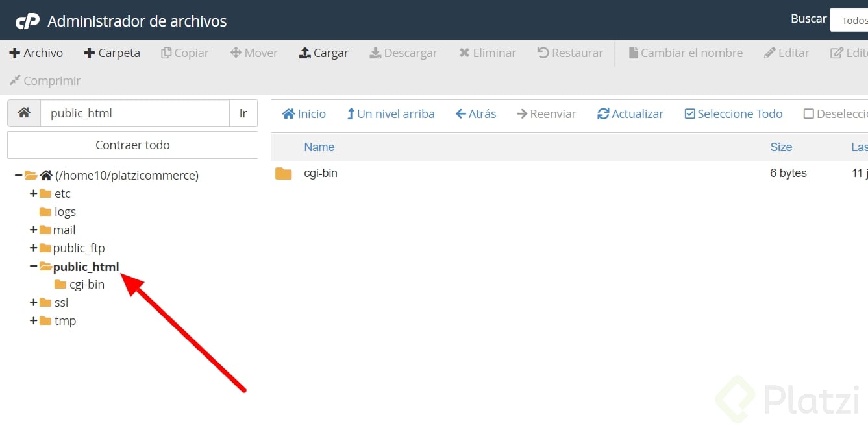Select cgi-bin subfolder in the tree

[x=87, y=285]
